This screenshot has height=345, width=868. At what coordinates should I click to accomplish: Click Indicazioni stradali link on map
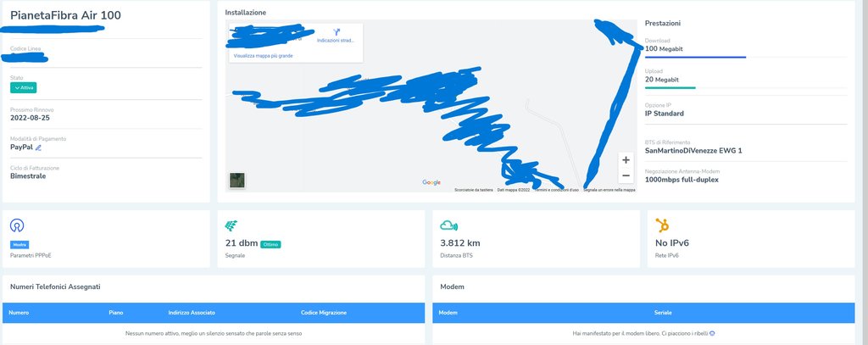(x=336, y=41)
